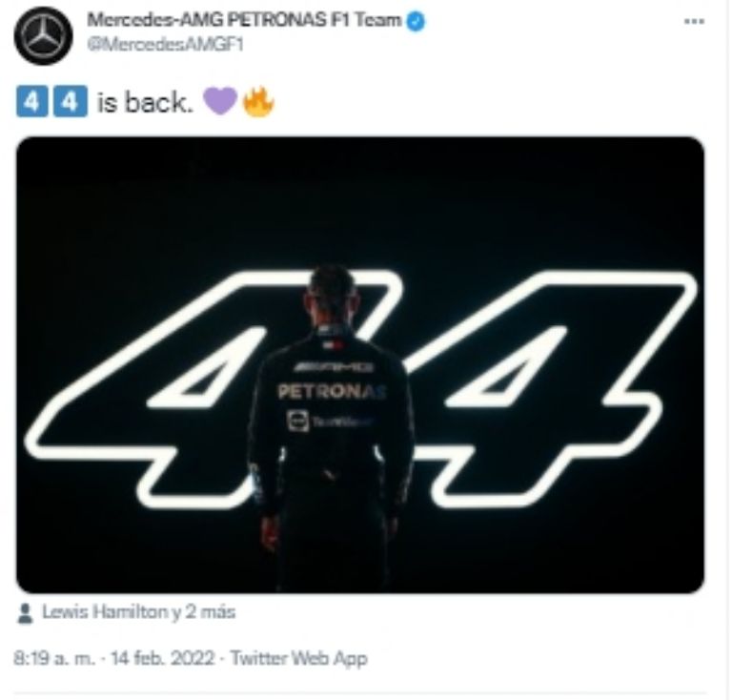Click the second blue keycap 4 emoji
Viewport: 732px width, 700px height.
(63, 102)
